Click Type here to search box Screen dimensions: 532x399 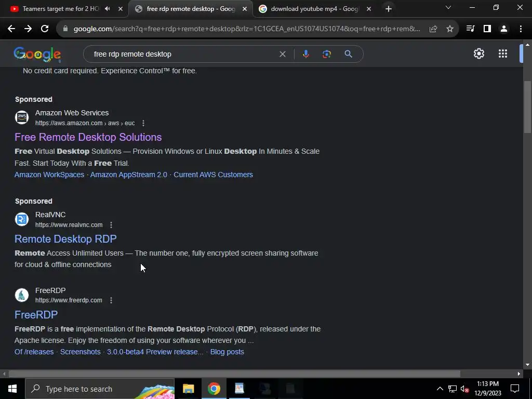[x=100, y=389]
